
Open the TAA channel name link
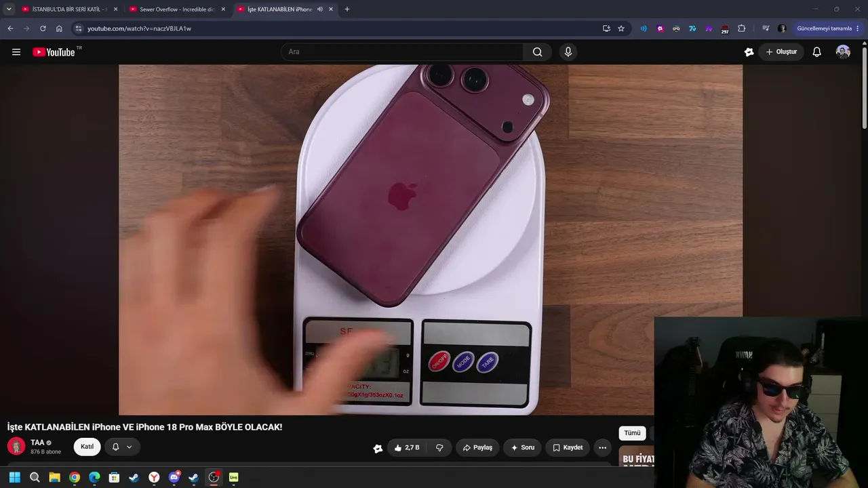click(37, 443)
